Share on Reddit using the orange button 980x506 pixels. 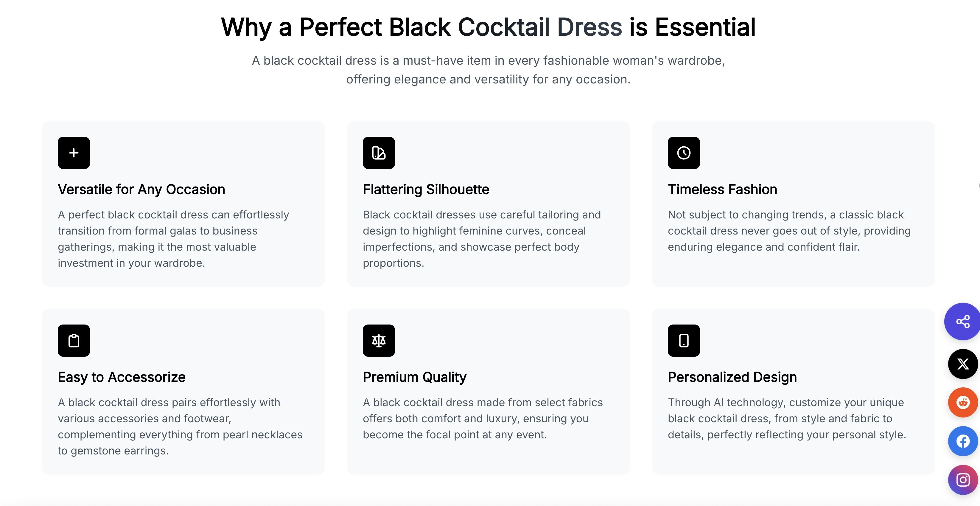point(963,402)
